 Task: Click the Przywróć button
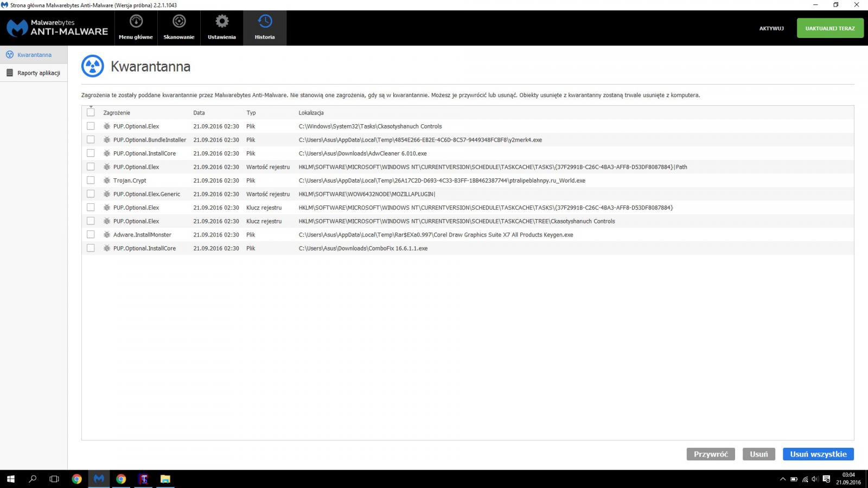[711, 454]
